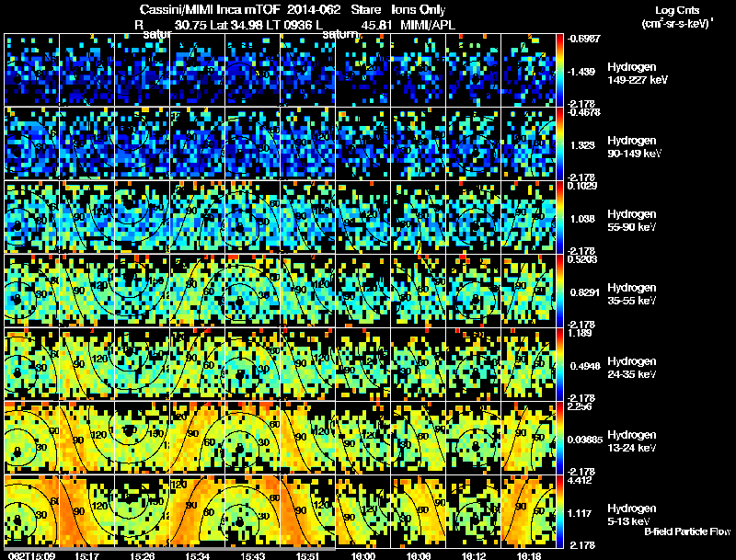Select the 5-13 keV image panel at 15:09
Screen dimensions: 736x560
(x=31, y=511)
